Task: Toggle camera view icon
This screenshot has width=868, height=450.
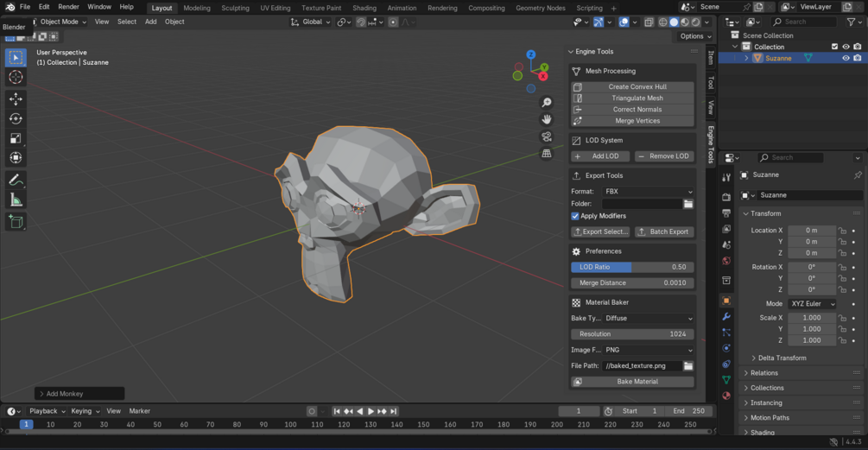Action: click(547, 136)
